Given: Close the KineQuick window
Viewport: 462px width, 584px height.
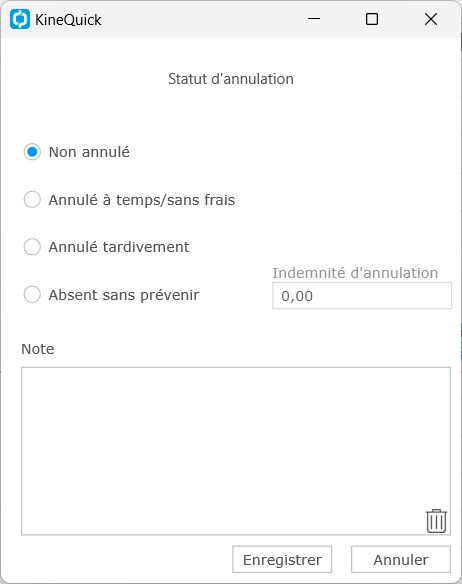Looking at the screenshot, I should [431, 19].
